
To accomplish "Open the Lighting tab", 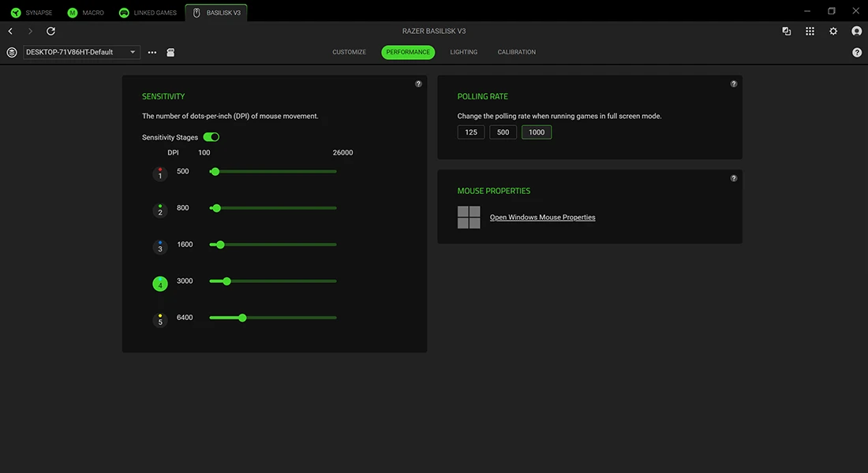I will click(x=464, y=52).
